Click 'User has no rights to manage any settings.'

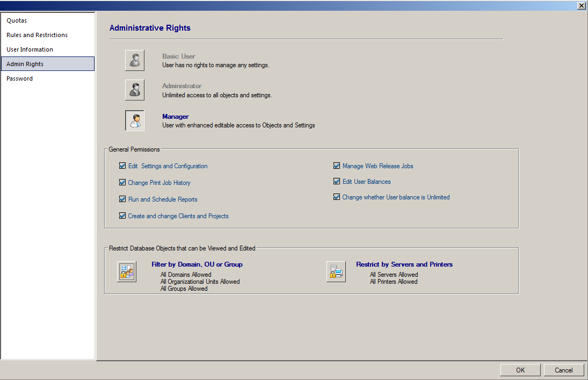pos(216,65)
